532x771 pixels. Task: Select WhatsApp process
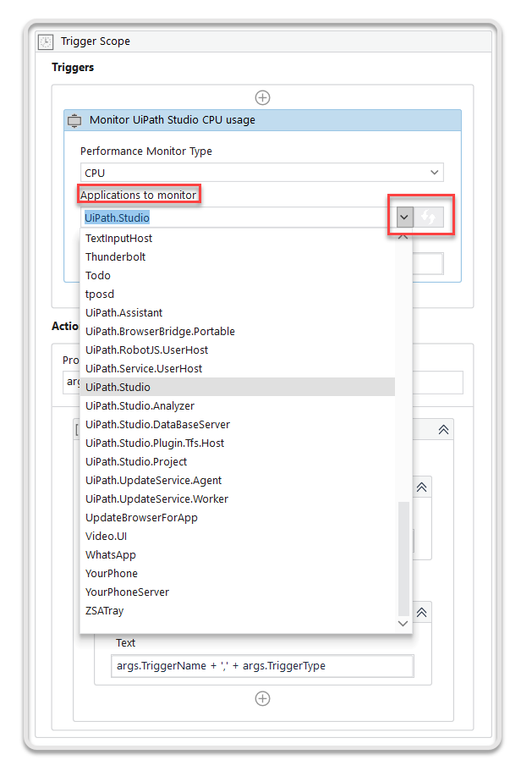pos(238,555)
